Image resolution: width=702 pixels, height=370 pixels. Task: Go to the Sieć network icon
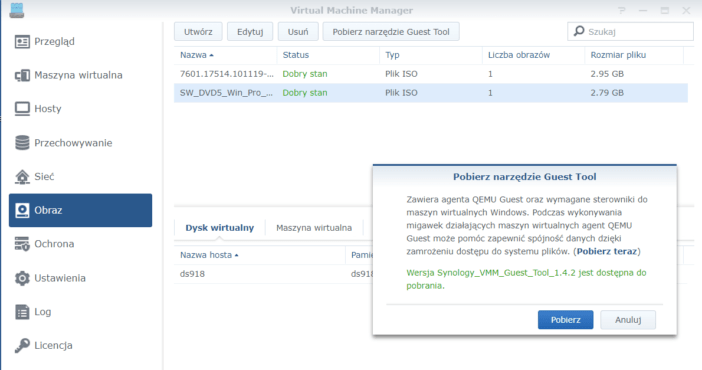(22, 176)
